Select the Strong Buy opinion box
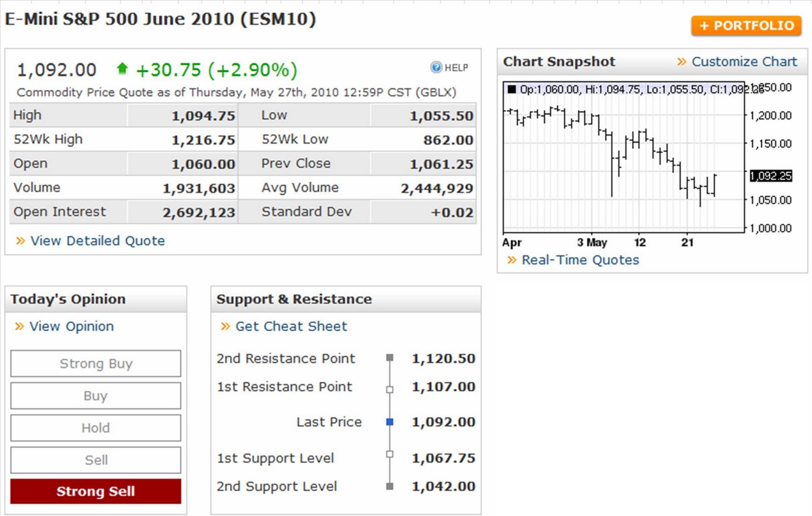 95,364
